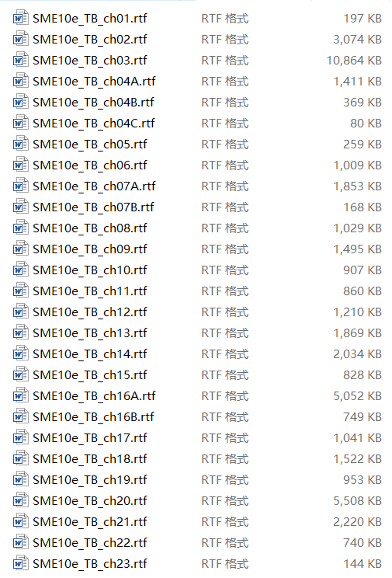
Task: Select file name SME10e_TB_ch04C.rtf
Action: click(94, 124)
